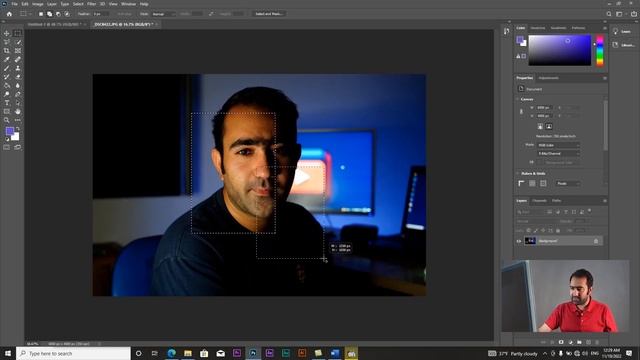This screenshot has height=360, width=640.
Task: Lock icon on the Background layer
Action: coord(596,241)
